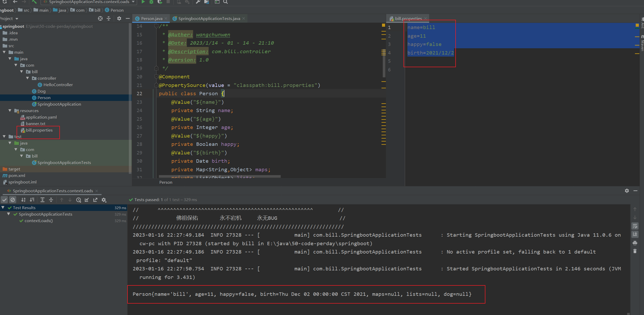Image resolution: width=644 pixels, height=315 pixels.
Task: Run the contextLoads test configuration
Action: coord(143,2)
